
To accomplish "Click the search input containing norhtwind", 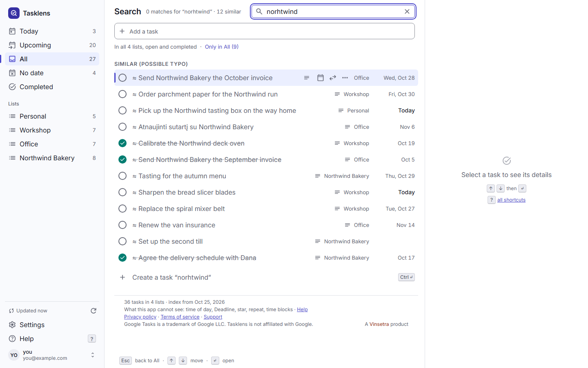I will [x=333, y=11].
